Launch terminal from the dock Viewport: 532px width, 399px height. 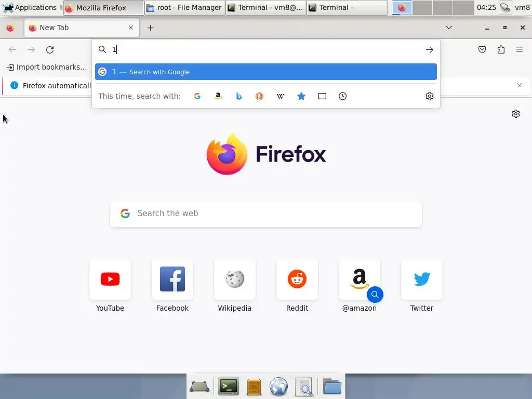[229, 386]
